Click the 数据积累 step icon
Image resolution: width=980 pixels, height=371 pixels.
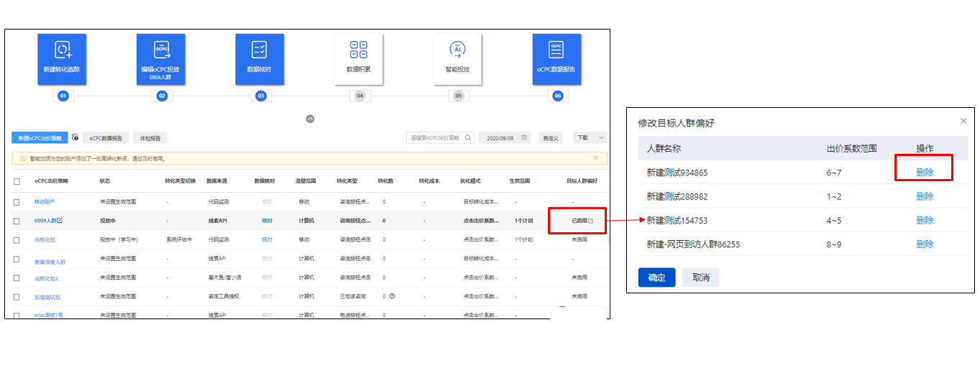[358, 50]
